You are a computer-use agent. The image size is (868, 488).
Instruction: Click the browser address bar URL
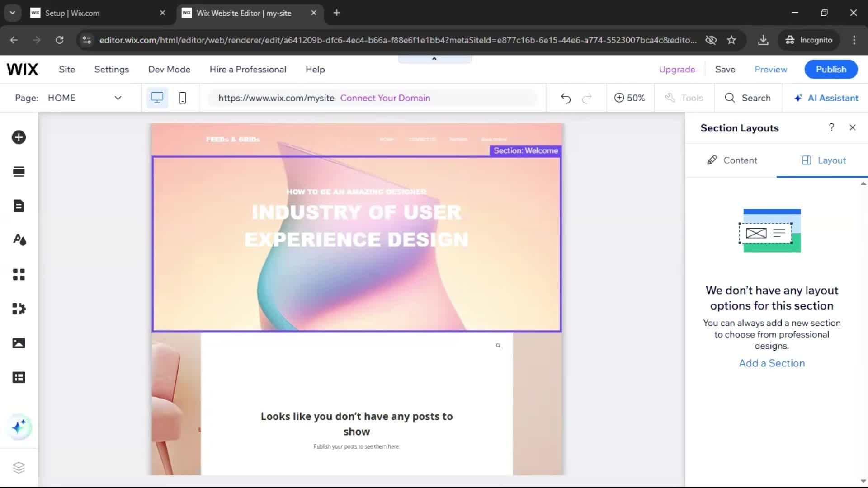coord(398,40)
